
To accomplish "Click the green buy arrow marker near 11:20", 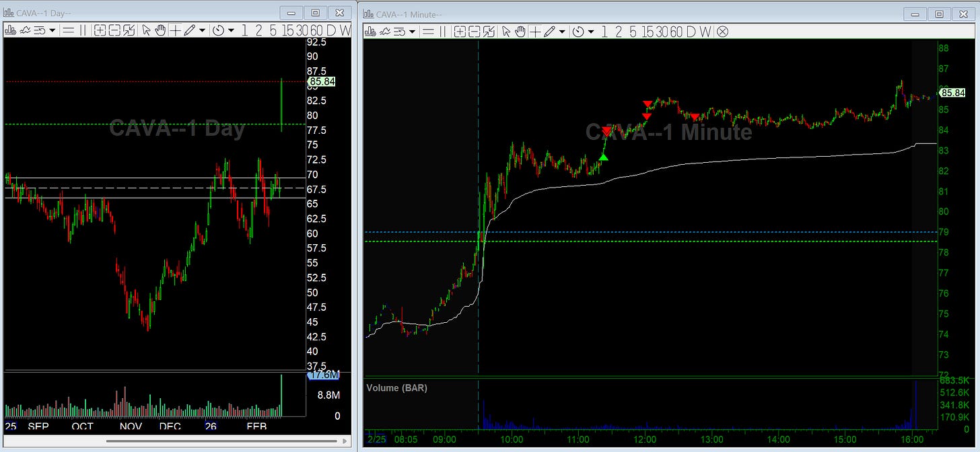I will pyautogui.click(x=604, y=157).
